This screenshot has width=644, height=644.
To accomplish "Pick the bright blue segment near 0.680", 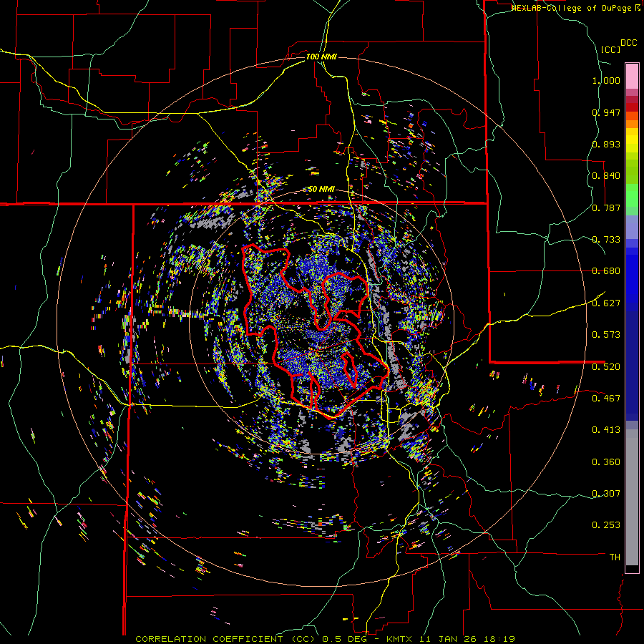I will coord(632,275).
